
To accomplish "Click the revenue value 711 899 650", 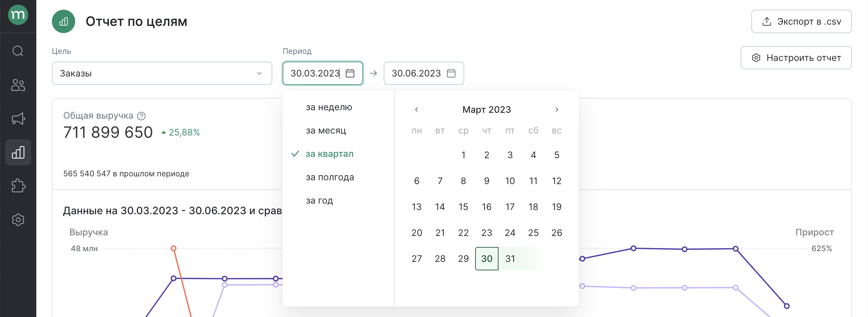I will pyautogui.click(x=108, y=132).
